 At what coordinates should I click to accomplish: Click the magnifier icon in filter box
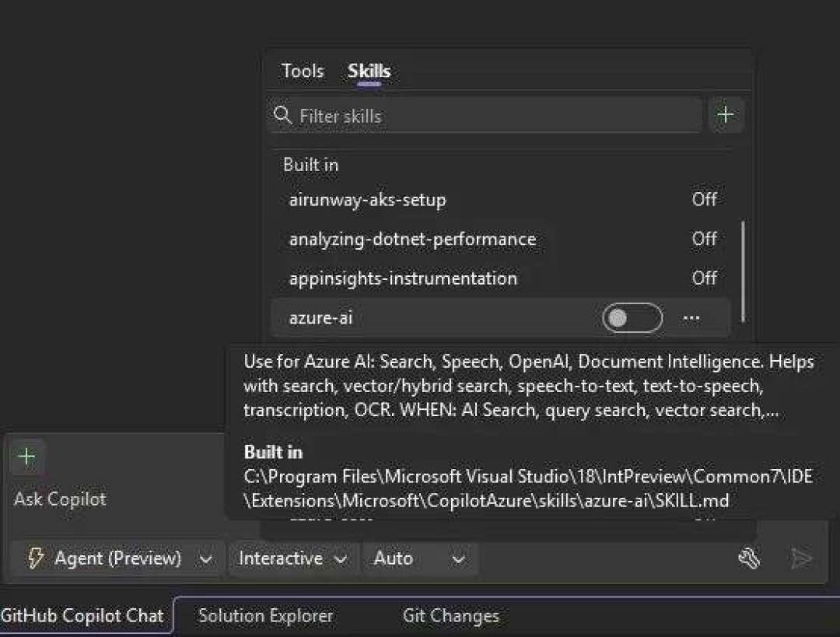(282, 115)
